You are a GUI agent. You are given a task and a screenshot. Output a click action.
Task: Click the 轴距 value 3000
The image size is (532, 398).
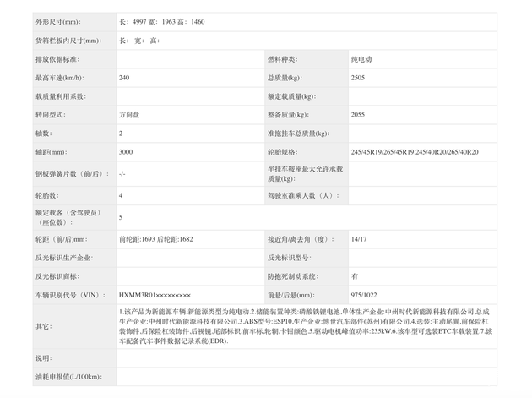click(x=126, y=152)
